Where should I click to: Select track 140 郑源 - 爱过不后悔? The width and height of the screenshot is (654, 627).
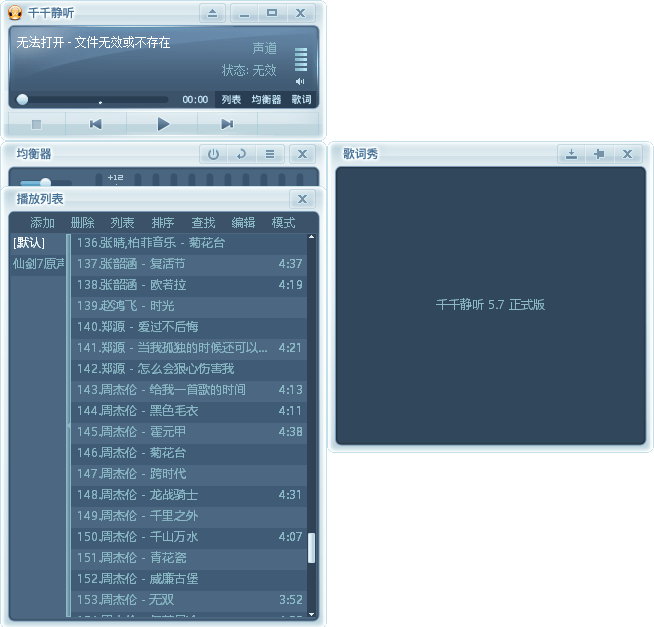[x=189, y=327]
